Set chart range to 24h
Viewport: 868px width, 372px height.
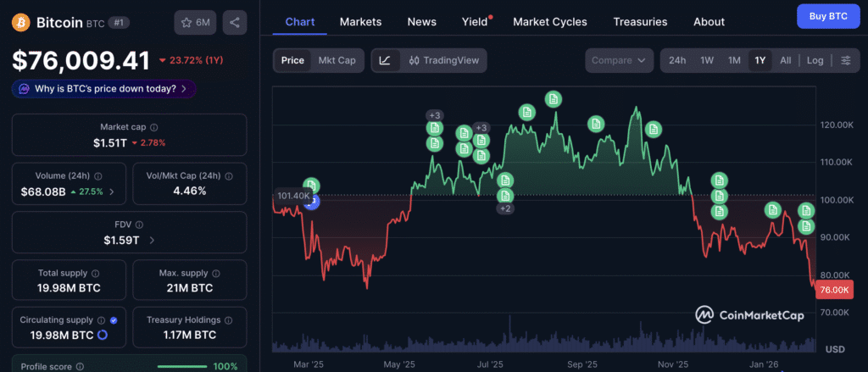(x=677, y=60)
